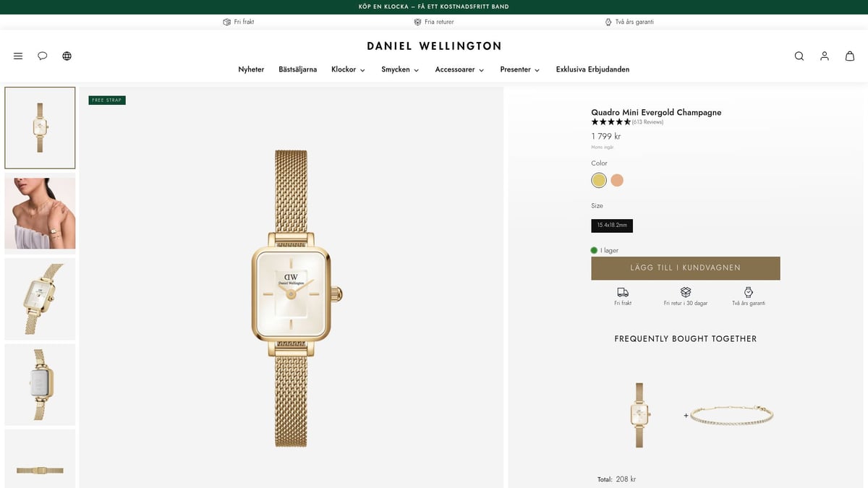Screen dimensions: 868x488
Task: Open the user account icon
Action: click(x=825, y=56)
